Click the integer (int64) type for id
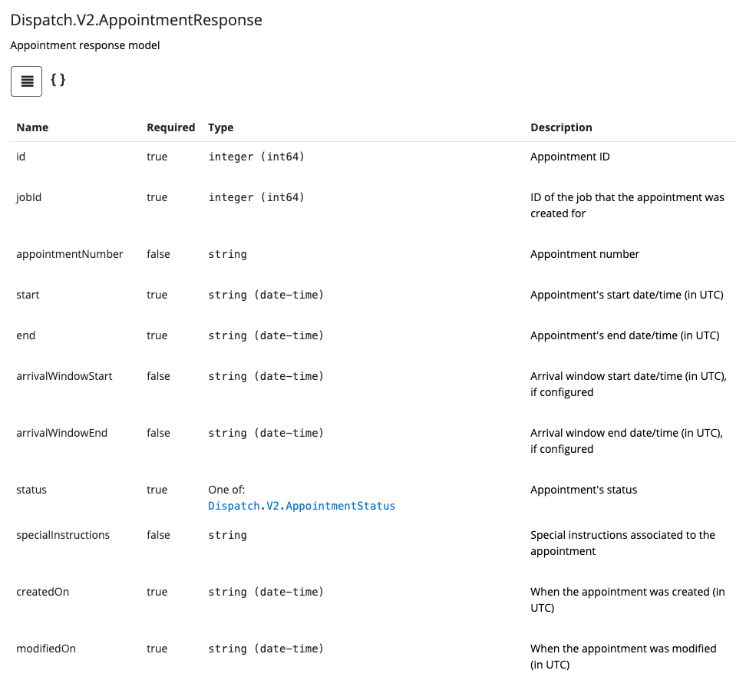 tap(256, 157)
